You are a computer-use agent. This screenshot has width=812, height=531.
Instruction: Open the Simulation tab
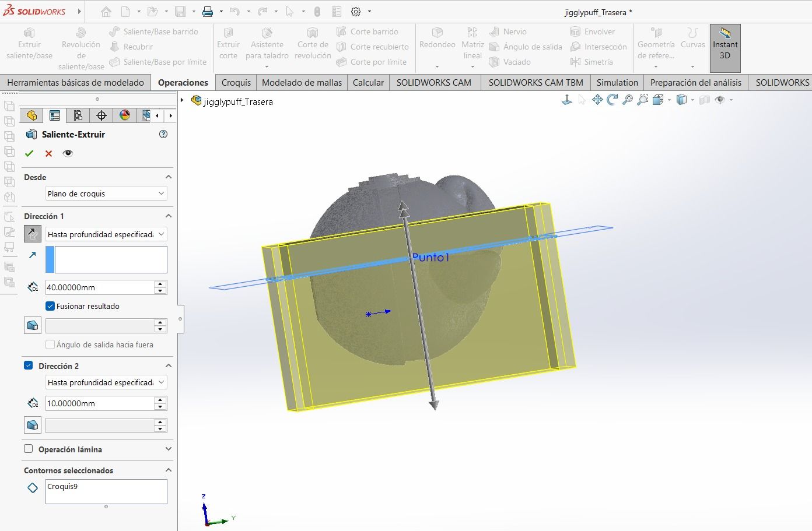[617, 82]
